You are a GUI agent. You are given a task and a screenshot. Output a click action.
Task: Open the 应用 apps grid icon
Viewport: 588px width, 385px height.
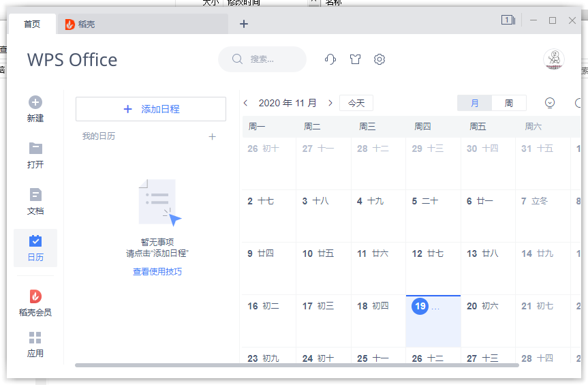tap(35, 337)
